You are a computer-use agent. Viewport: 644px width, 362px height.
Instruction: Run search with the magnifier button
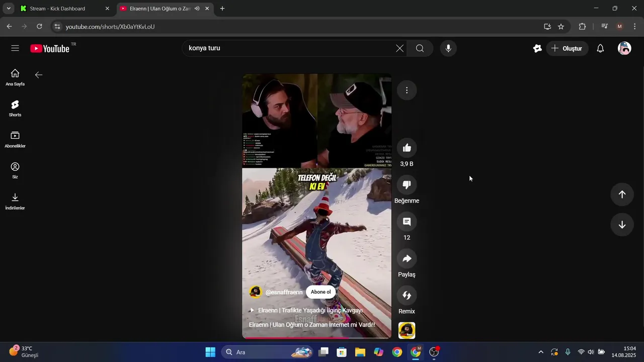[x=420, y=48]
